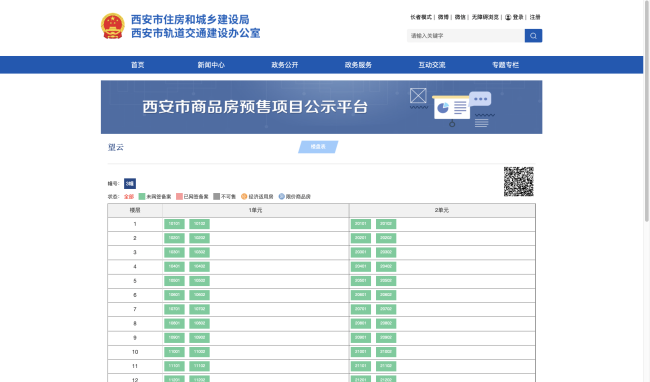Screen dimensions: 650x382
Task: Click the 1单元 column header
Action: [255, 210]
